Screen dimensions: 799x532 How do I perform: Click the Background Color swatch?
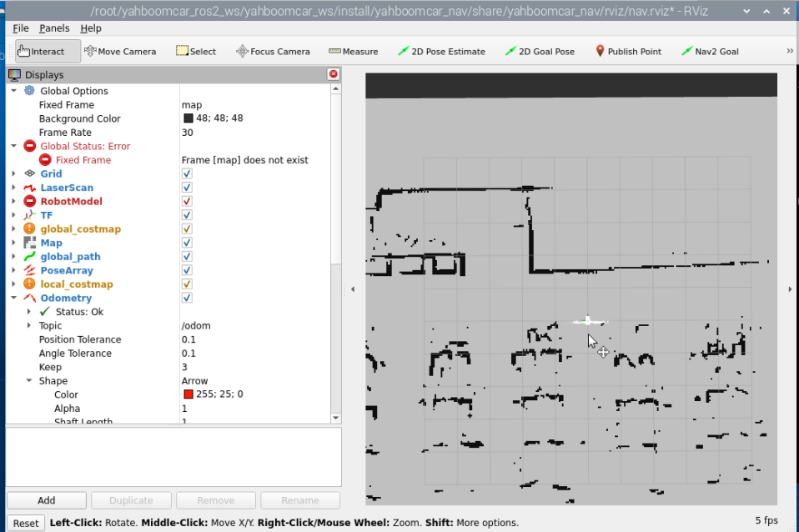tap(188, 118)
